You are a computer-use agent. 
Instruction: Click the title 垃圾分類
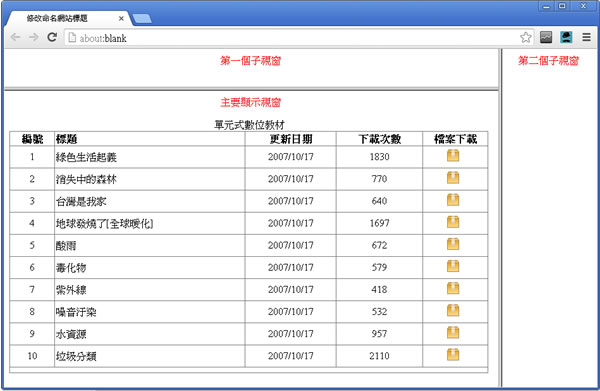coord(76,357)
